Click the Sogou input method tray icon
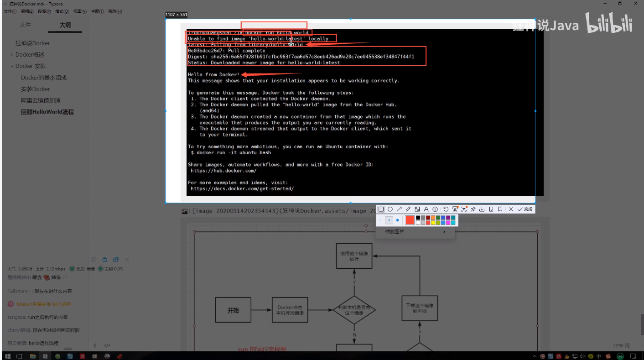The width and height of the screenshot is (644, 360). [608, 356]
